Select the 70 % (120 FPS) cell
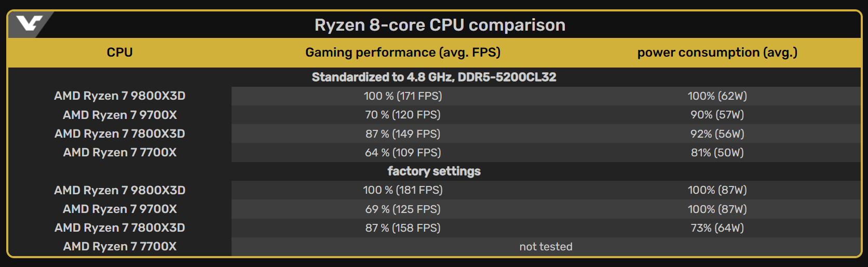 pos(403,115)
